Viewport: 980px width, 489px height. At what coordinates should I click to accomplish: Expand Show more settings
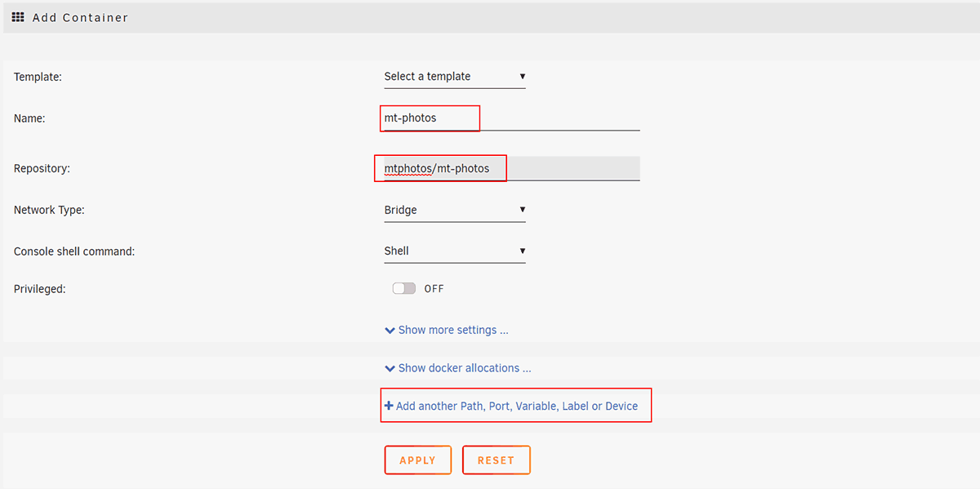[453, 330]
